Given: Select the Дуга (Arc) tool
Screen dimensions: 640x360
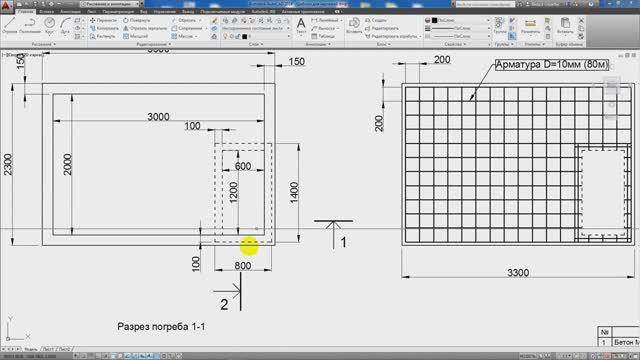Looking at the screenshot, I should (x=65, y=25).
